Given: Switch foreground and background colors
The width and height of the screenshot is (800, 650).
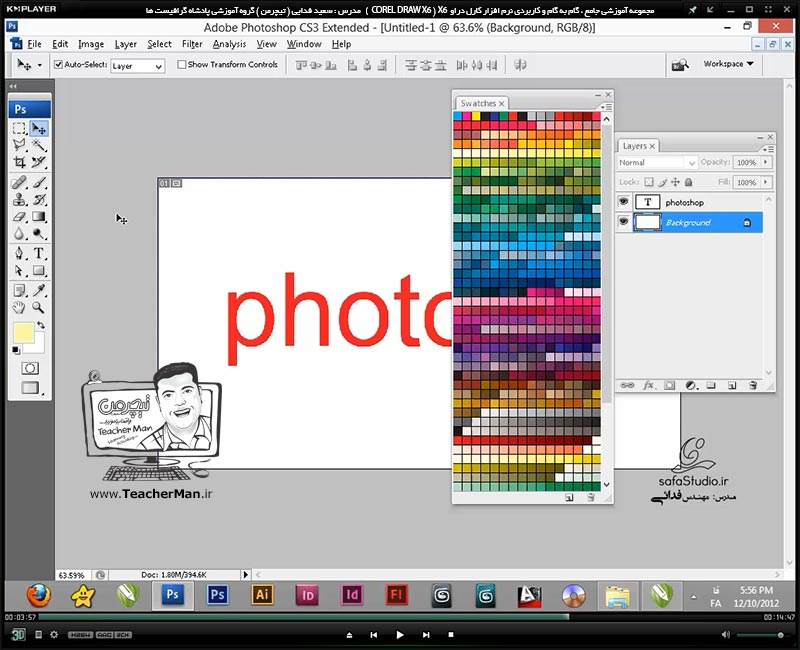Looking at the screenshot, I should [x=41, y=325].
